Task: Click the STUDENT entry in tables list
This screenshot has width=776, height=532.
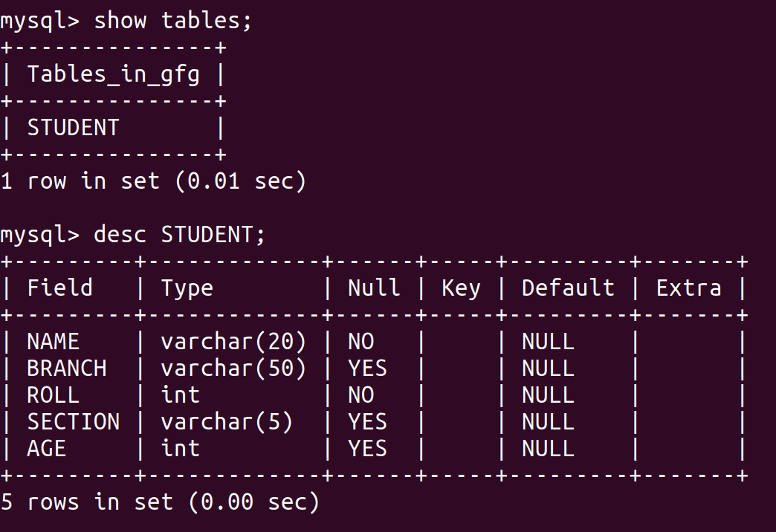Action: pyautogui.click(x=73, y=128)
